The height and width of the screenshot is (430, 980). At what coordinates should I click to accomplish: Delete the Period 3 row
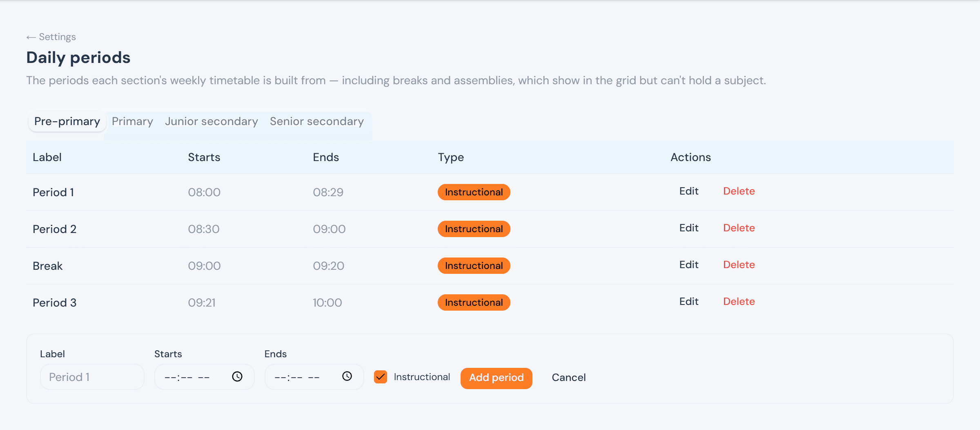click(739, 302)
